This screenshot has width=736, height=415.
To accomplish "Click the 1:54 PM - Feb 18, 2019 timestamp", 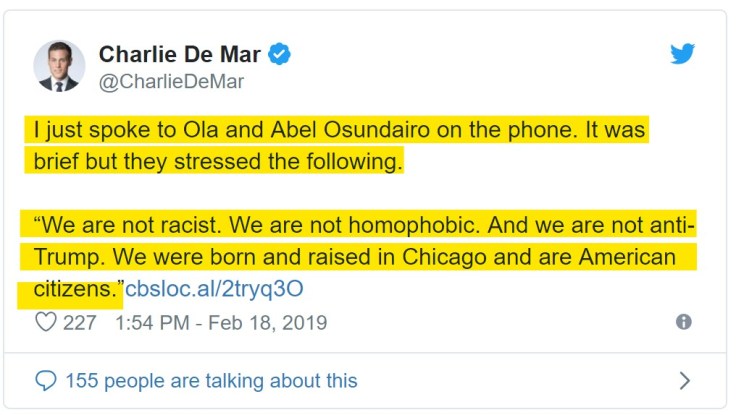I will (x=221, y=323).
